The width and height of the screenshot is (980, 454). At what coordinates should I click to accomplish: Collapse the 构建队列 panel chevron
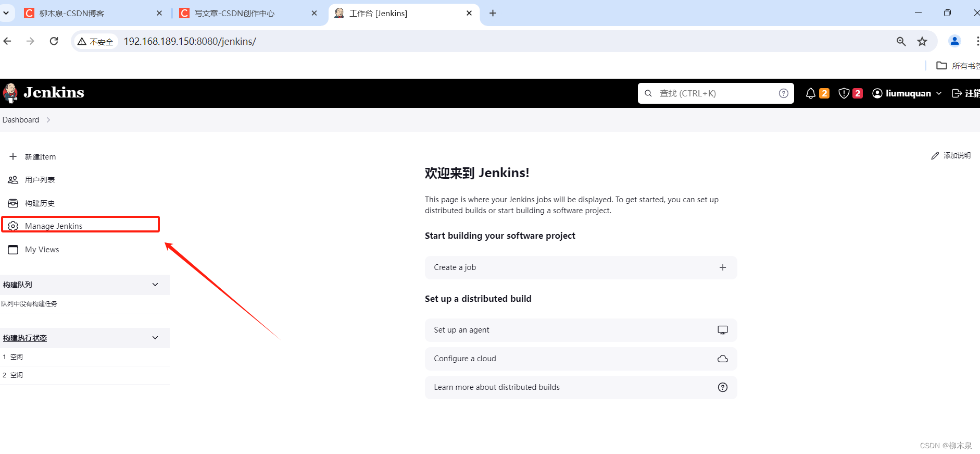pyautogui.click(x=155, y=285)
